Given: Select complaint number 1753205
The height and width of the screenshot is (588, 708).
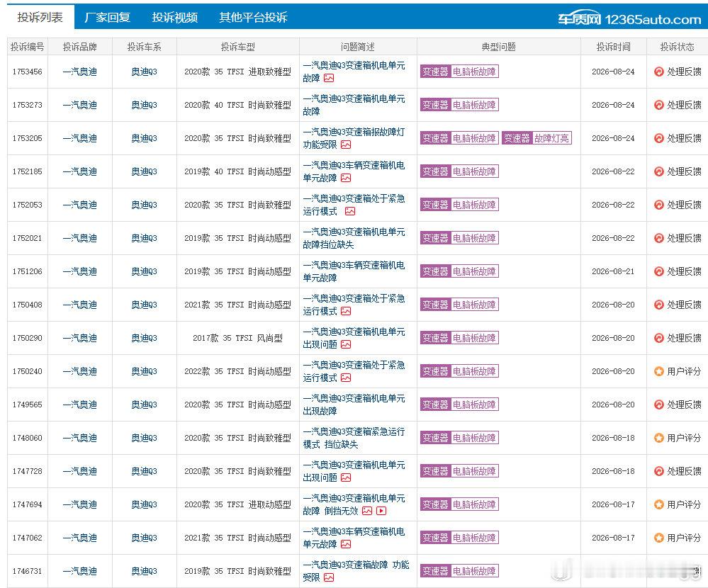Looking at the screenshot, I should [x=27, y=138].
